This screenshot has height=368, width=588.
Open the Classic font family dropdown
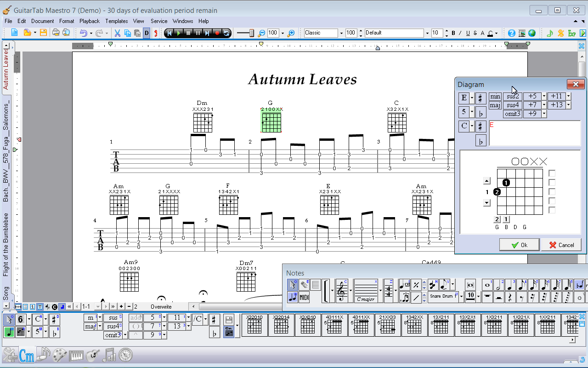341,33
